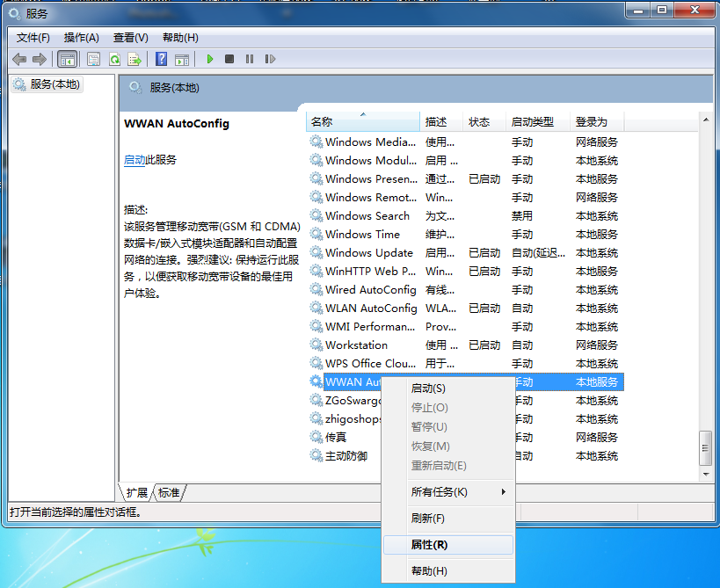This screenshot has height=588, width=720.
Task: Sort by the 状态 column header
Action: pyautogui.click(x=484, y=121)
